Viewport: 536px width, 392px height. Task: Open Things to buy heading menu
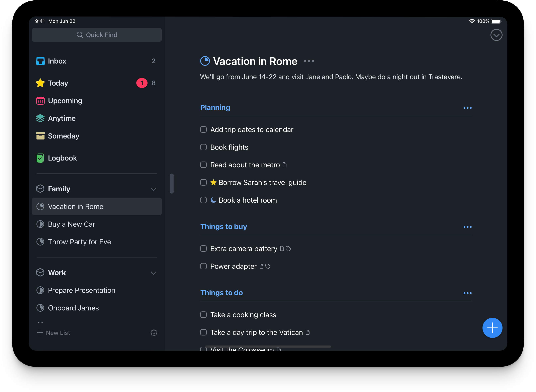coord(467,227)
